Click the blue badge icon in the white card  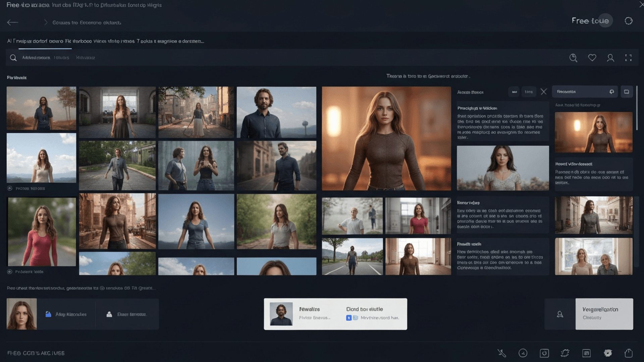(349, 318)
